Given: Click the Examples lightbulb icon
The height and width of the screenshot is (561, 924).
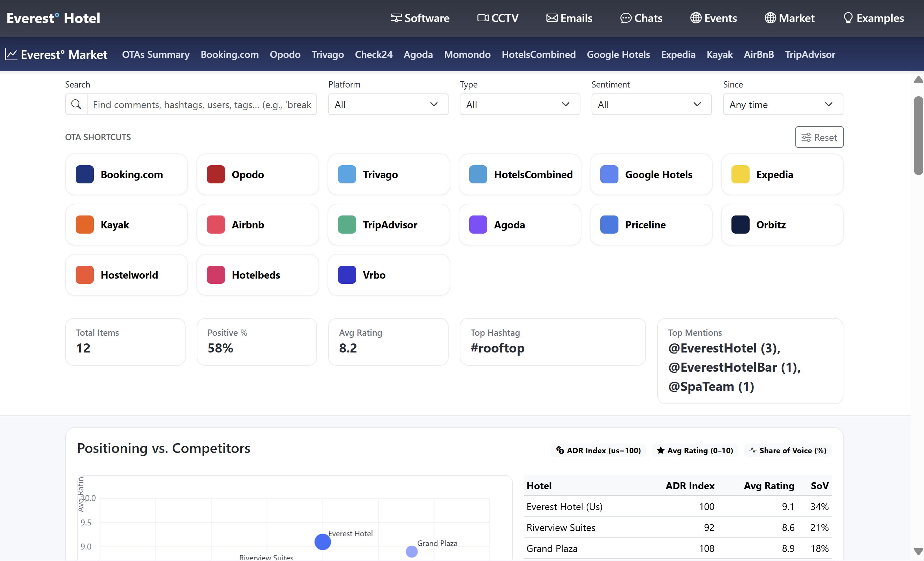Looking at the screenshot, I should click(x=848, y=18).
